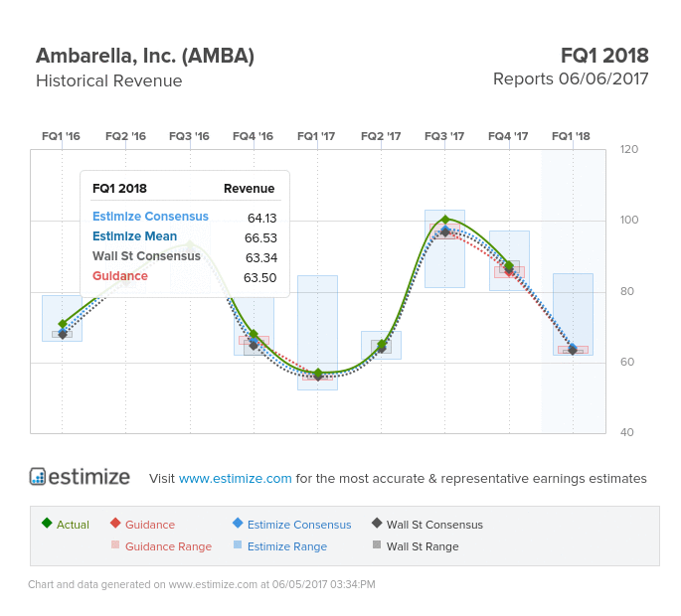Click the 63.34 value in tooltip
The image size is (681, 616).
coord(261,258)
